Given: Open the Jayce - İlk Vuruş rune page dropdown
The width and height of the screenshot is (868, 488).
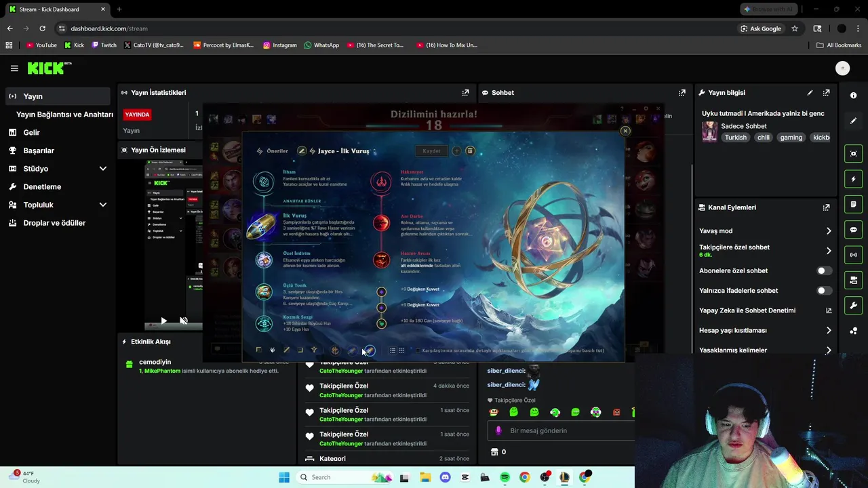Looking at the screenshot, I should tap(344, 151).
